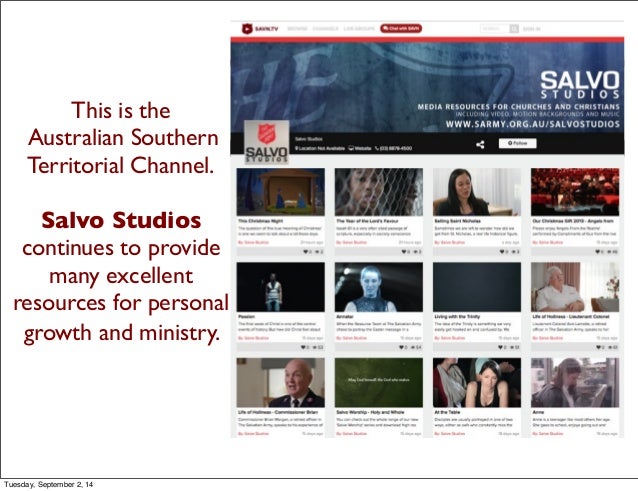Open the Living with the Trinity thumbnail
The image size is (638, 491).
pos(476,287)
